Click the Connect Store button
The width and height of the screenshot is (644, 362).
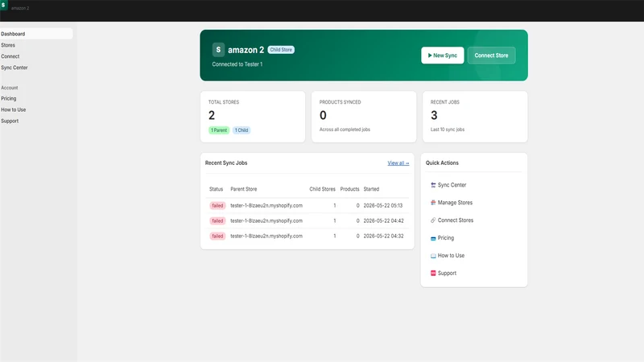tap(491, 56)
